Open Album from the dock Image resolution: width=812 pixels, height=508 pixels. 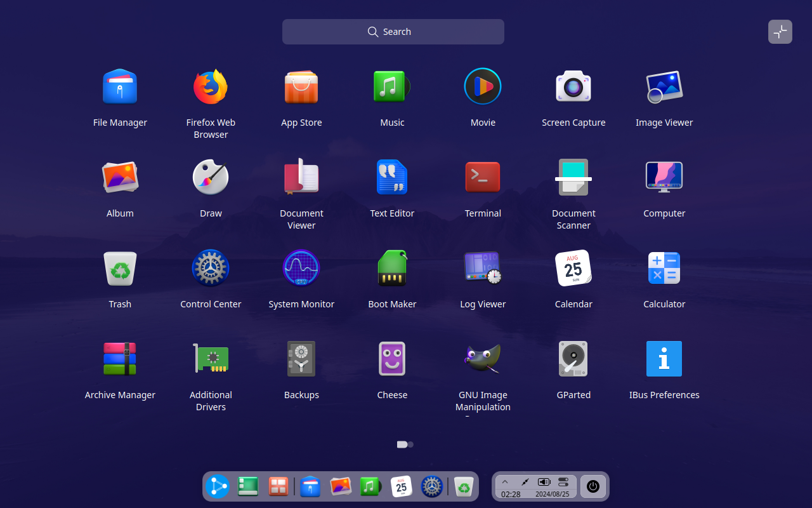pos(341,487)
